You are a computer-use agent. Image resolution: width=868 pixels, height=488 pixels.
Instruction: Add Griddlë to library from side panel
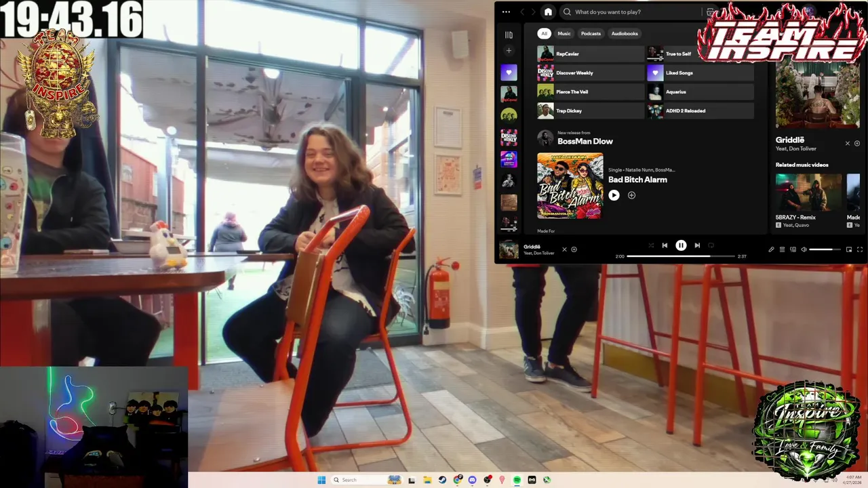(857, 144)
